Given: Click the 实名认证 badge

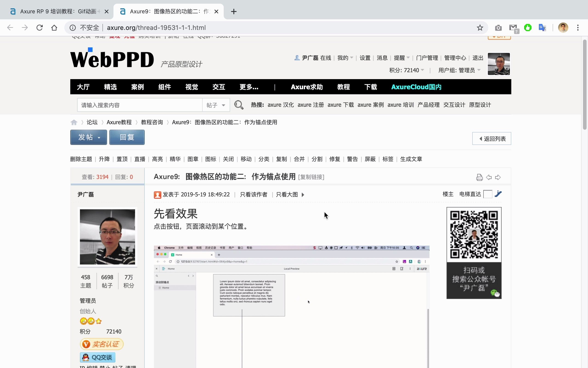Looking at the screenshot, I should tap(102, 344).
